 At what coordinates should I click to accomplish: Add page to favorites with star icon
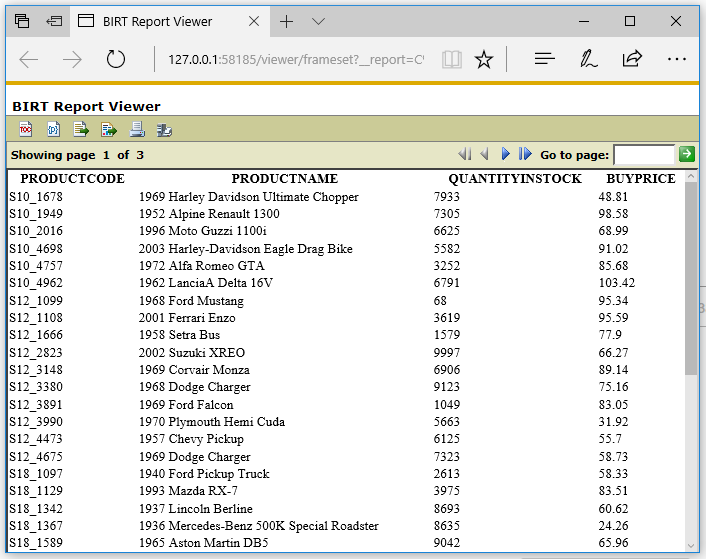(x=484, y=60)
